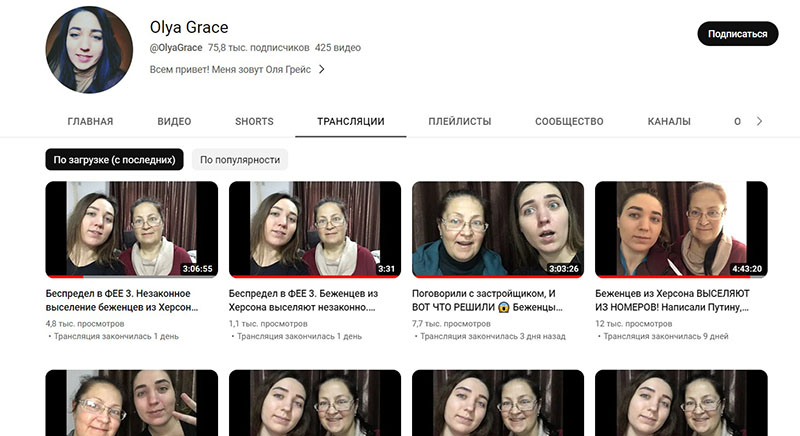The height and width of the screenshot is (436, 800).
Task: Subscribe with the Подписаться button
Action: coord(737,34)
